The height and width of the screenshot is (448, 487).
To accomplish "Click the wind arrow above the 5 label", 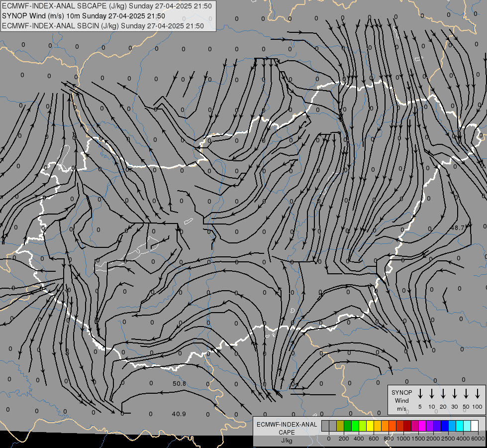I will (420, 394).
